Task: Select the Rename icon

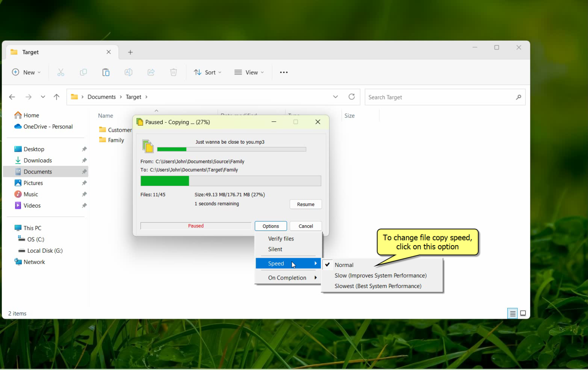Action: tap(128, 72)
